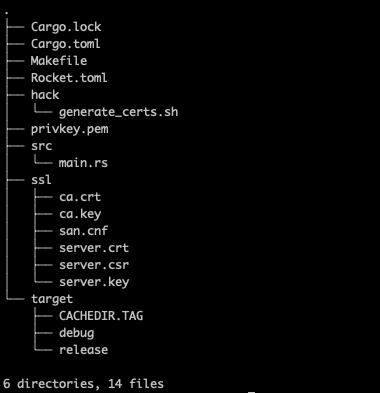Click the hack directory name
The height and width of the screenshot is (393, 380).
[x=45, y=95]
